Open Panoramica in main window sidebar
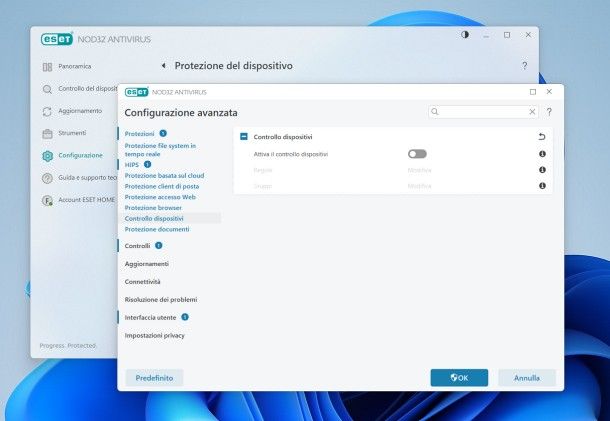Screen dimensions: 610x421 [x=75, y=67]
